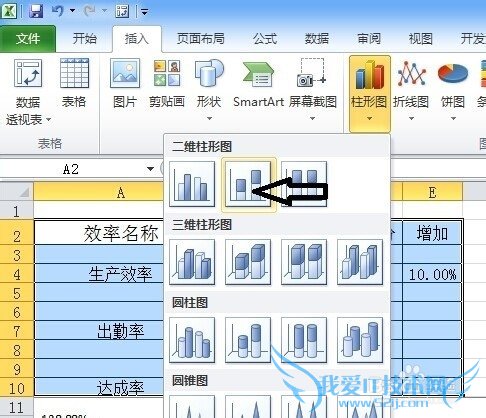The image size is (486, 418).
Task: Go to the 页面布局 tab
Action: (x=200, y=39)
